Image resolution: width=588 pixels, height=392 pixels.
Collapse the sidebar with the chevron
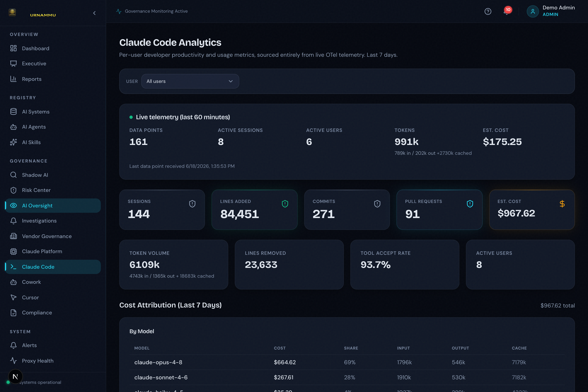pos(94,13)
